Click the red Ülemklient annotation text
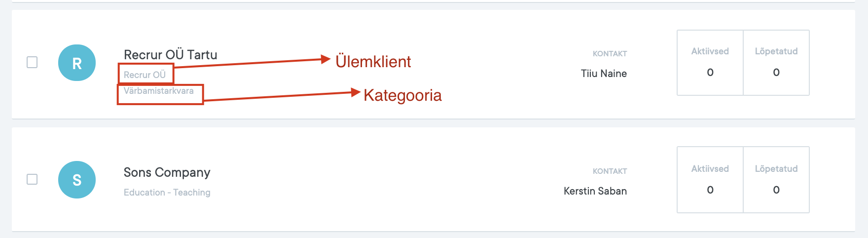 373,62
